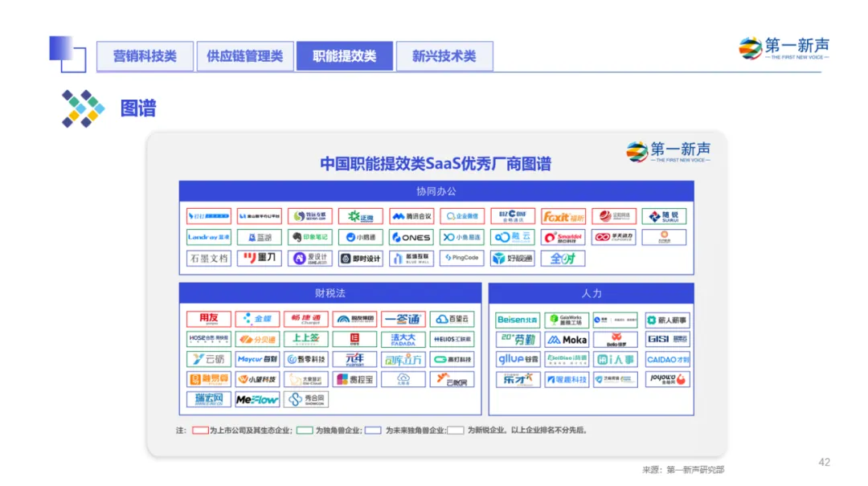Viewport: 868px width, 486px height.
Task: Select the 职能提效类 tab
Action: pyautogui.click(x=344, y=56)
